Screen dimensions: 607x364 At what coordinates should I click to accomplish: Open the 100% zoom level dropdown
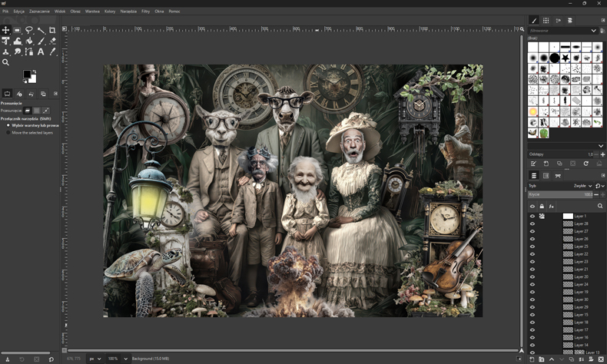118,359
